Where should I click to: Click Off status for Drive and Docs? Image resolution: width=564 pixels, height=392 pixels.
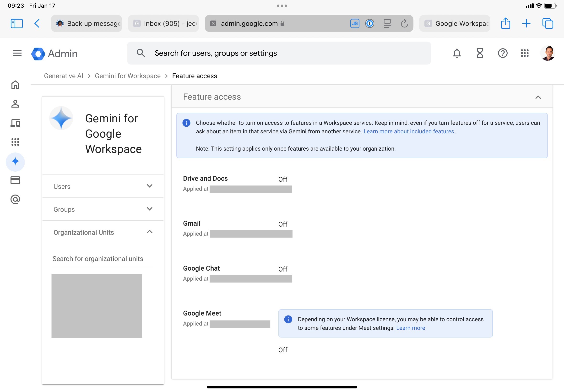pos(283,179)
